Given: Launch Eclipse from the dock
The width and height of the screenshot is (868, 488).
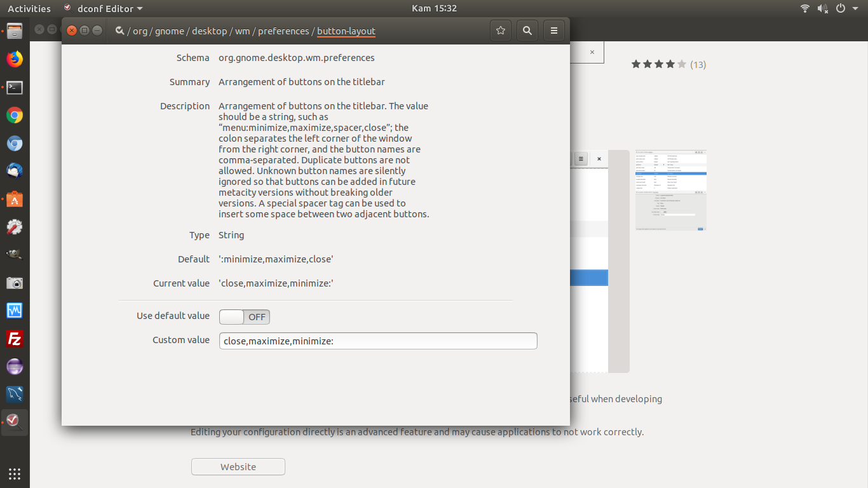Looking at the screenshot, I should click(15, 367).
